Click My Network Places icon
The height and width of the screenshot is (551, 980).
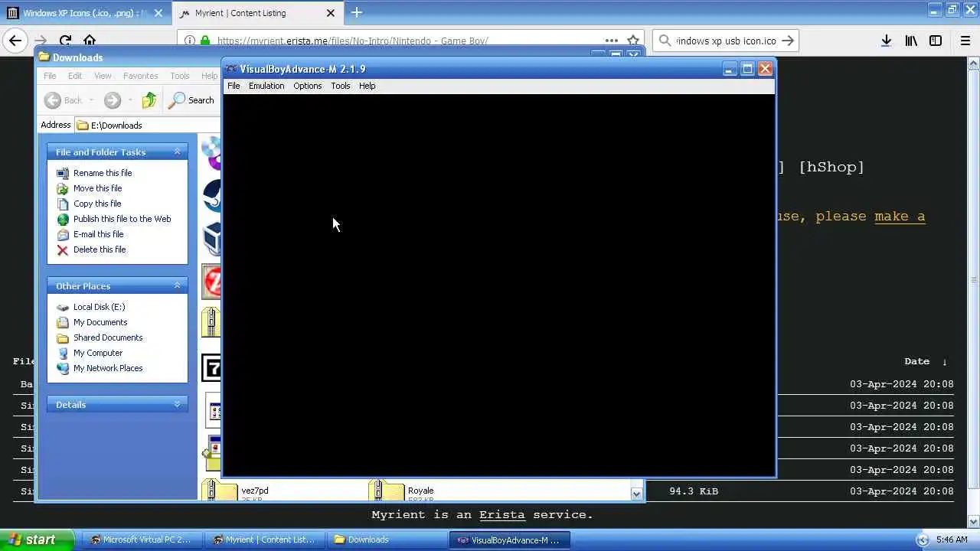pos(63,368)
